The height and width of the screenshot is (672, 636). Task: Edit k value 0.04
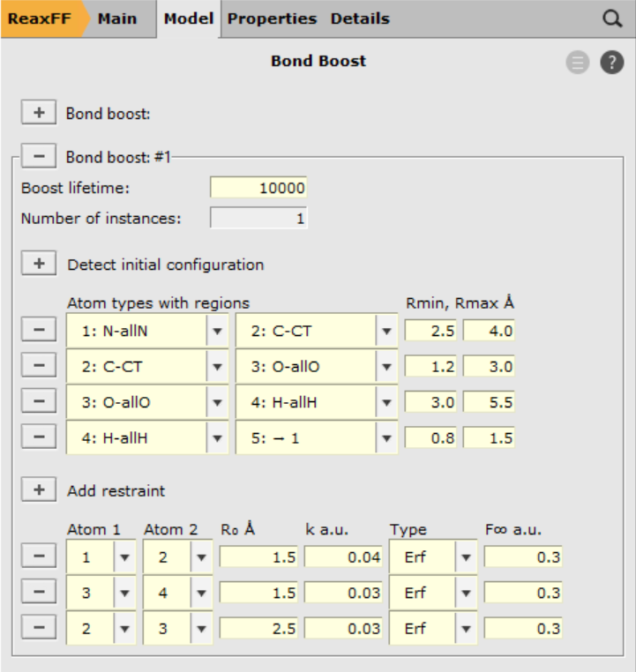pyautogui.click(x=343, y=556)
